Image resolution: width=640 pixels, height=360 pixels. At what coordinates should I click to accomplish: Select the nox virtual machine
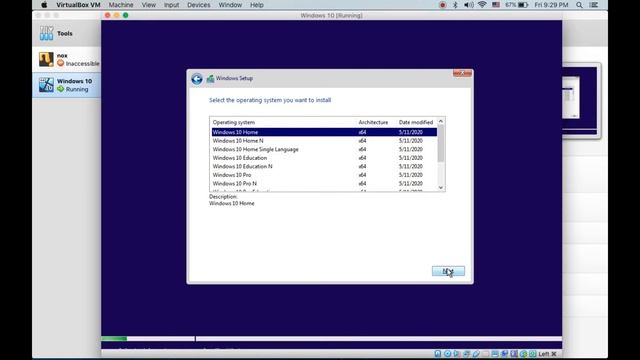click(67, 60)
